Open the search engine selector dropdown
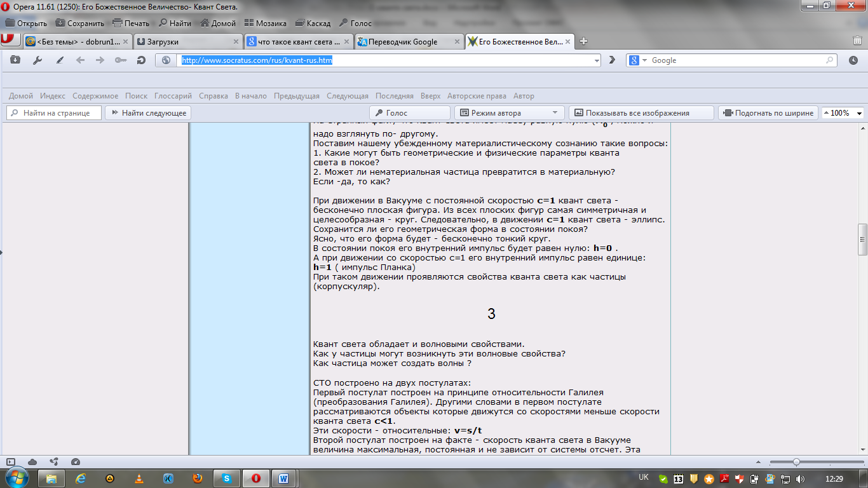 tap(637, 60)
